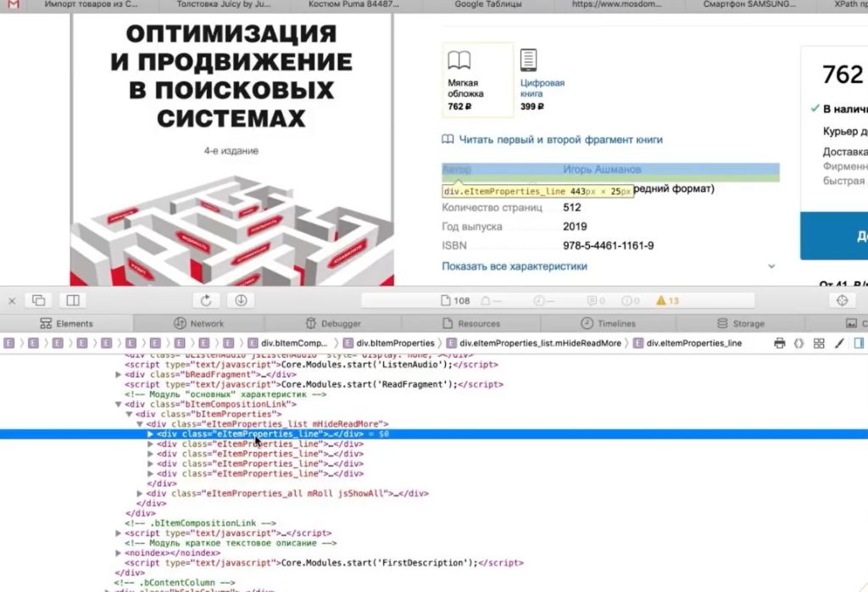Switch to the Network tab
This screenshot has width=868, height=592.
coord(199,323)
